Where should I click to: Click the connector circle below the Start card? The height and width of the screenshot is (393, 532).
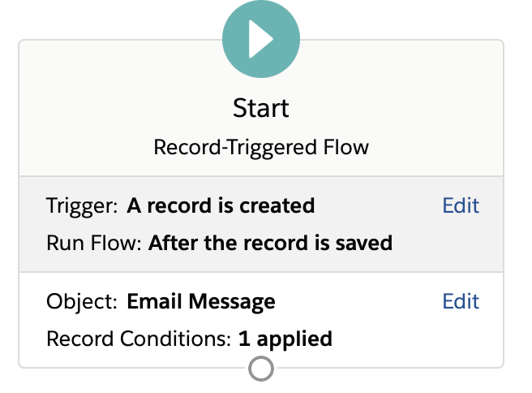pos(261,369)
